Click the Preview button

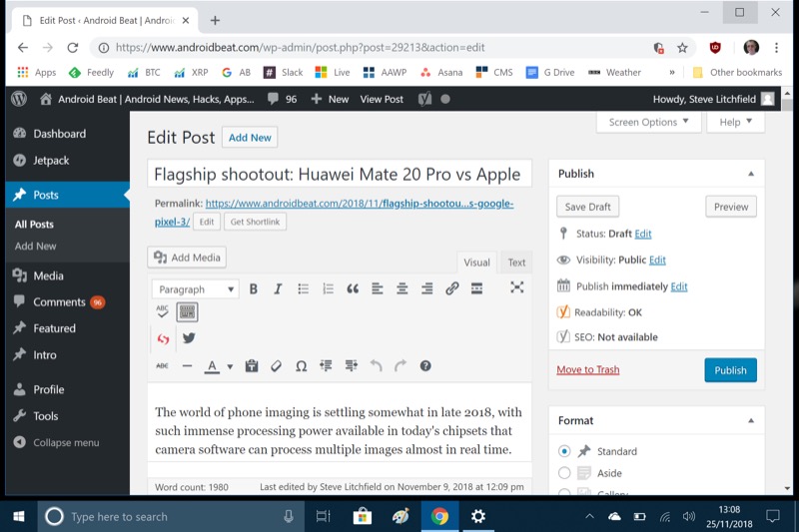(x=731, y=207)
